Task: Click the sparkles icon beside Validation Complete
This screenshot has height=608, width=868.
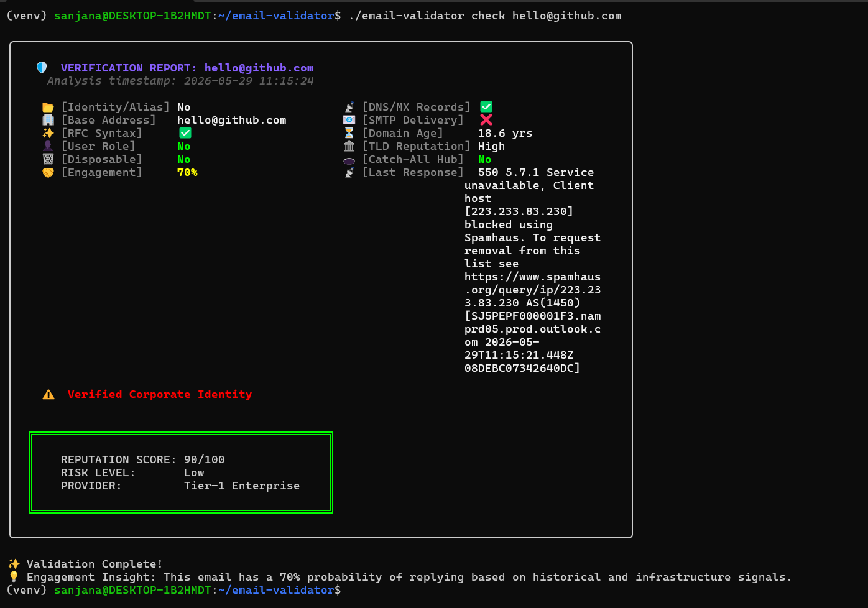Action: click(14, 564)
